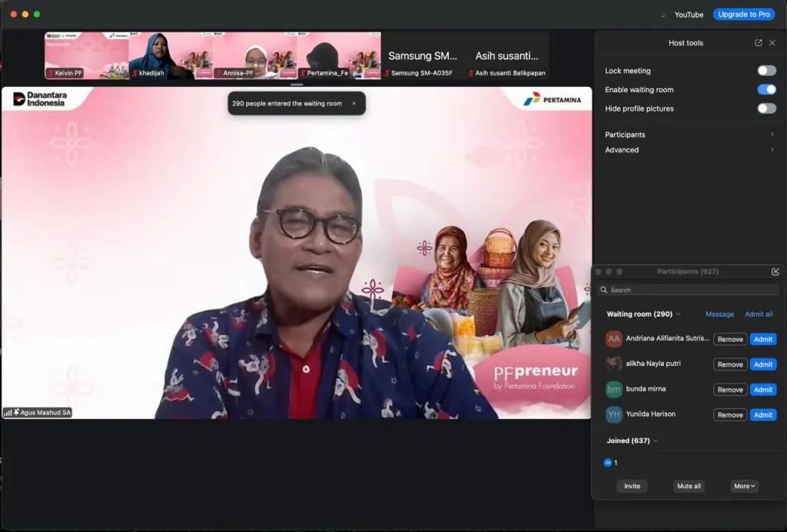Click the muted mic icon on Annisa-PF

click(219, 73)
